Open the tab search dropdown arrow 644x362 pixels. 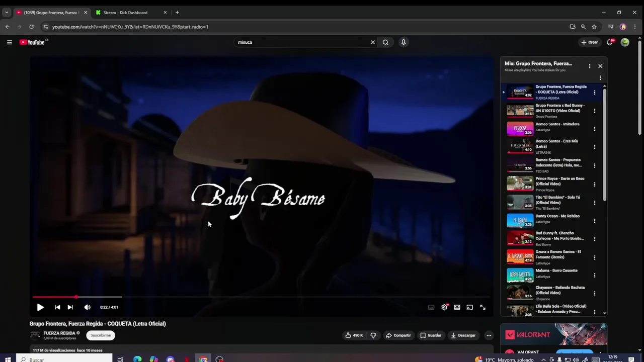coord(7,13)
